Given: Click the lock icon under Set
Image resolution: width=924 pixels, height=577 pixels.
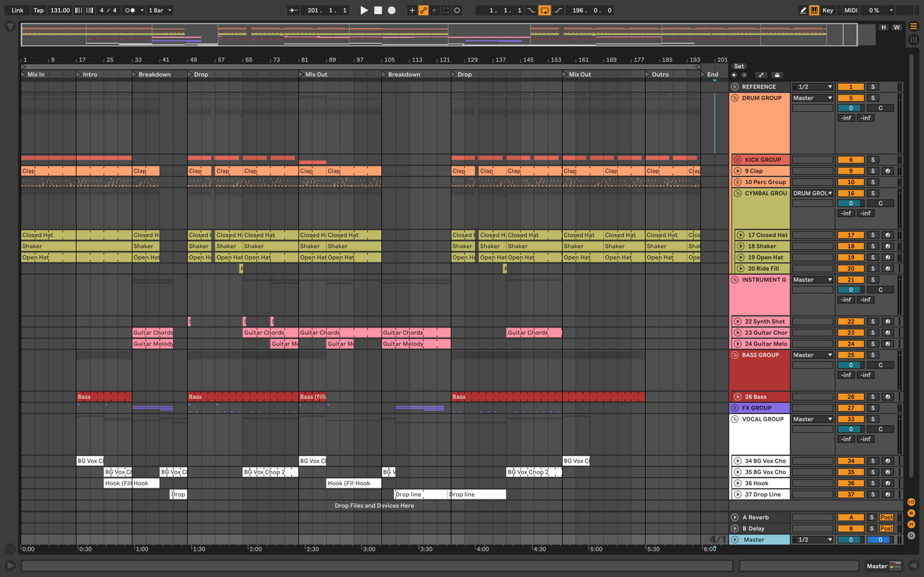Looking at the screenshot, I should tap(777, 75).
